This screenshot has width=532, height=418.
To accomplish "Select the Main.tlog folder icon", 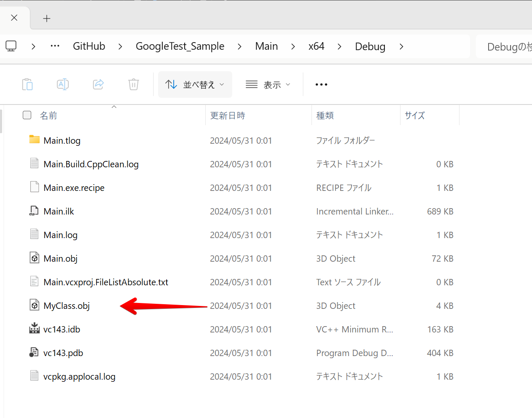I will coord(35,139).
